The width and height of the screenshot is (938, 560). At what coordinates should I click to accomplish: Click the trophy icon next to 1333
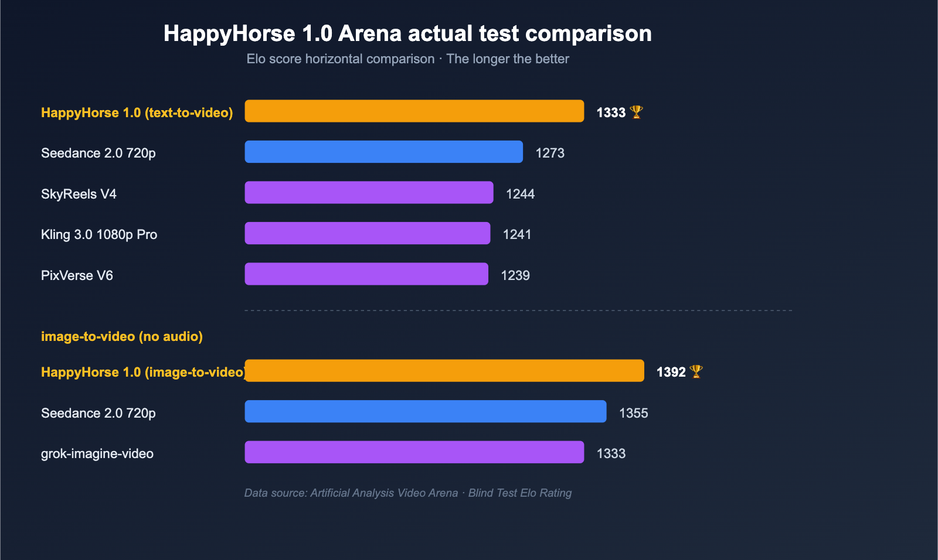(636, 112)
